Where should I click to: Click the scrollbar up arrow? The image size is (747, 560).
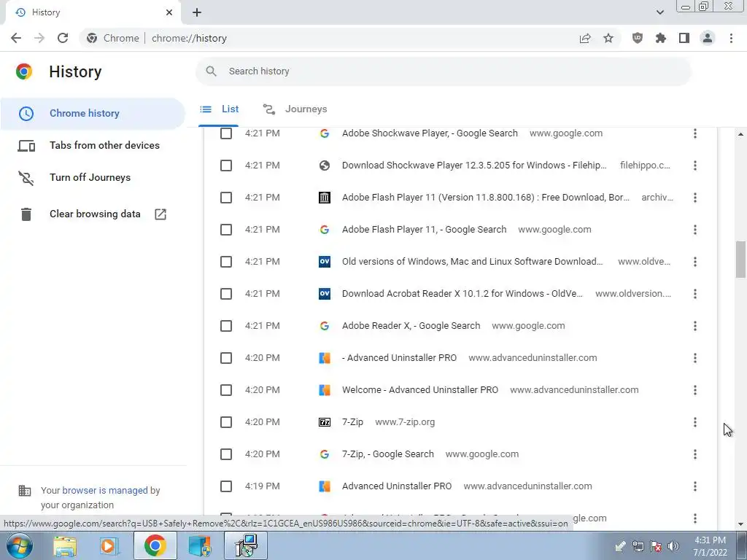740,134
